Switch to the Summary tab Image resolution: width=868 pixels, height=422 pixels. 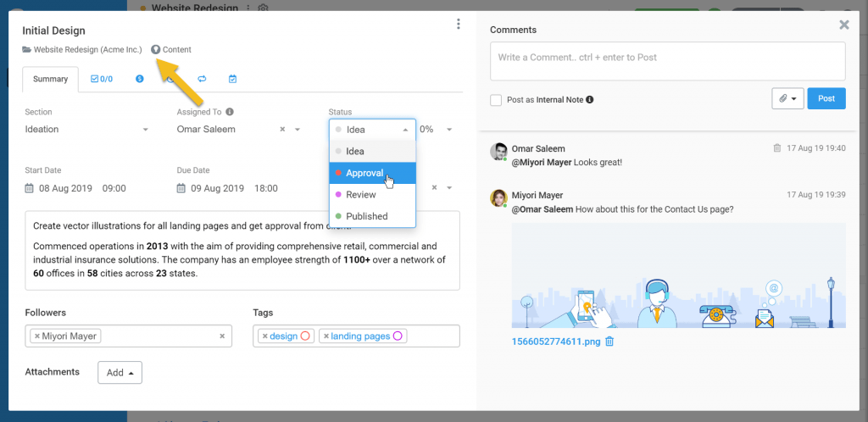click(x=50, y=79)
